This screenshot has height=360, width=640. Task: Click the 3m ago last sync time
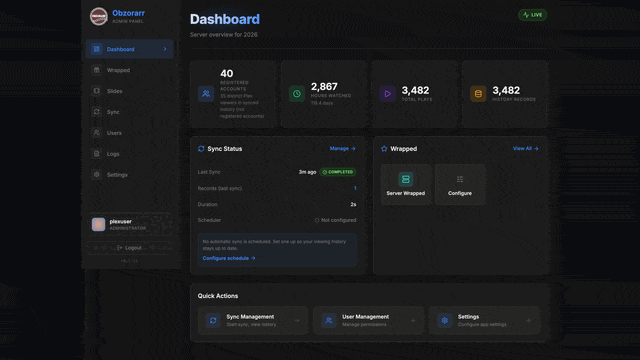coord(307,172)
